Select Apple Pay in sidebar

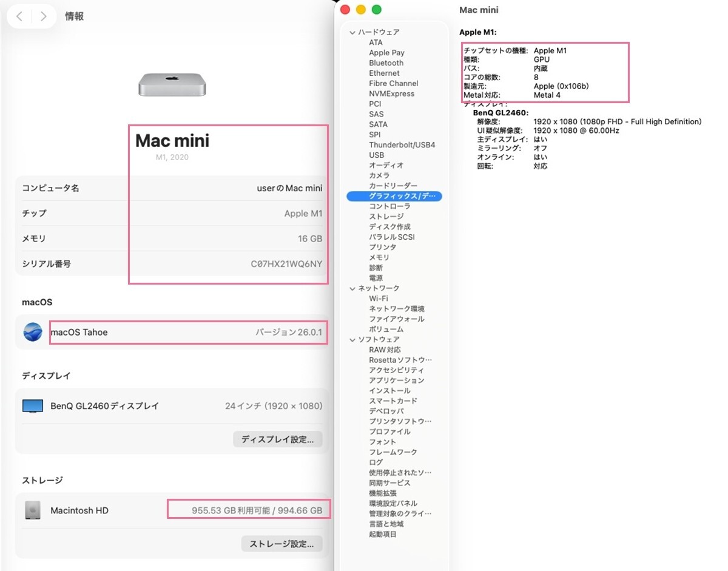386,53
